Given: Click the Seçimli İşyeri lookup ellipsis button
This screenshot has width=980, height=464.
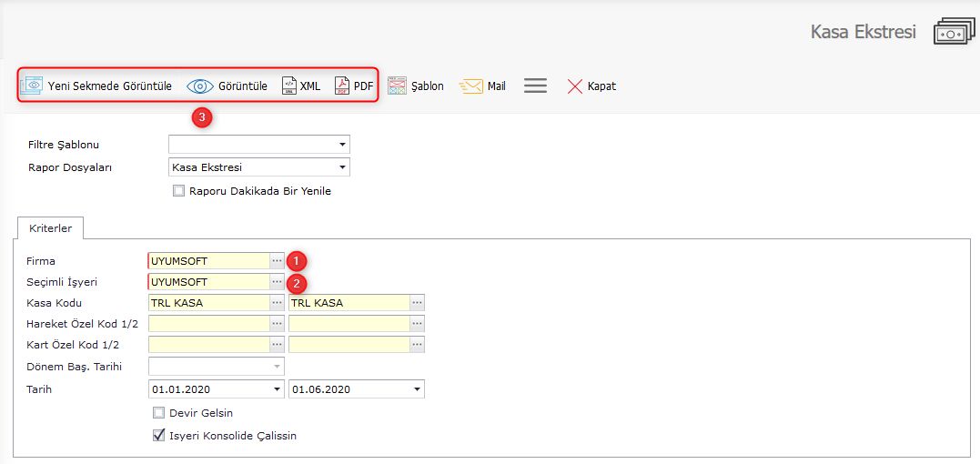Looking at the screenshot, I should [x=277, y=282].
